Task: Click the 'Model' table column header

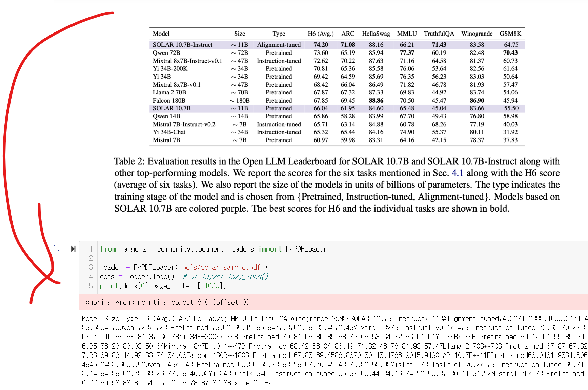Action: point(161,34)
